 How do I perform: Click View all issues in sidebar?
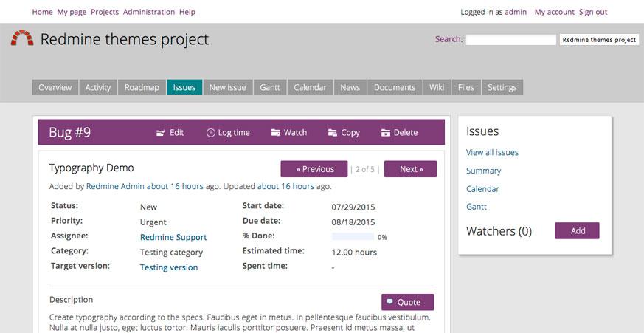pyautogui.click(x=492, y=152)
